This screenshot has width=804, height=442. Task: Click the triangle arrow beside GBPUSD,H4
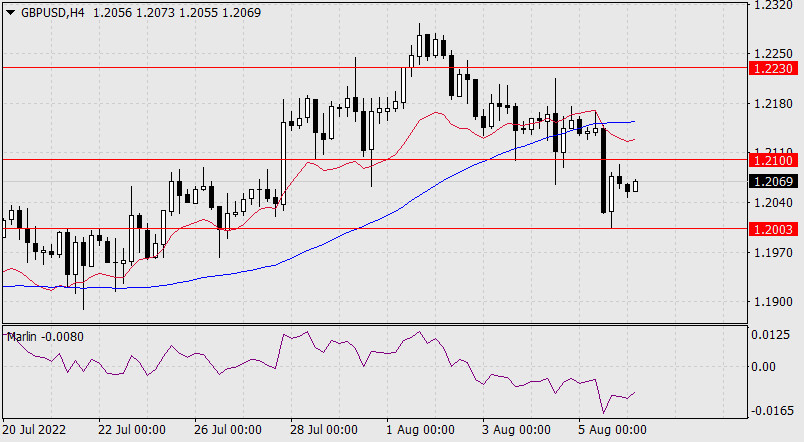(x=10, y=10)
